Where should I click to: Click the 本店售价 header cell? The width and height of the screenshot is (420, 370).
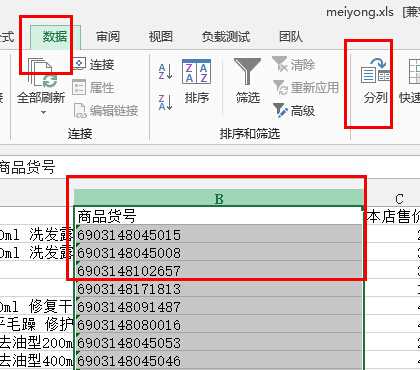click(392, 216)
